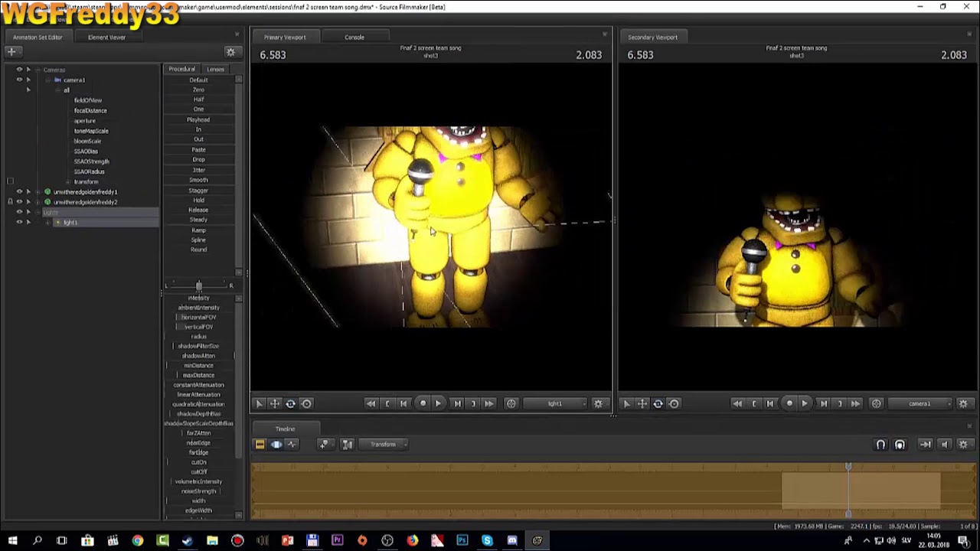Select the rotate tool in primary viewport
The image size is (980, 551).
tap(290, 403)
